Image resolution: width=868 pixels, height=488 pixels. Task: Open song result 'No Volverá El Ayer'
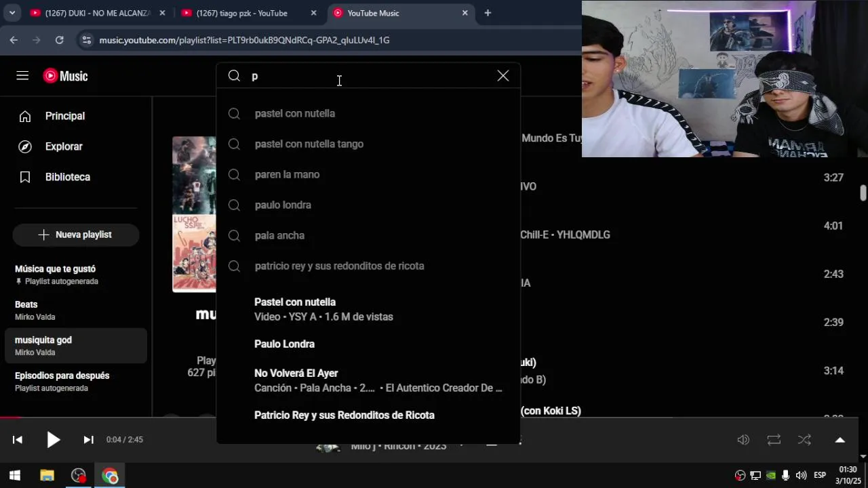click(368, 380)
